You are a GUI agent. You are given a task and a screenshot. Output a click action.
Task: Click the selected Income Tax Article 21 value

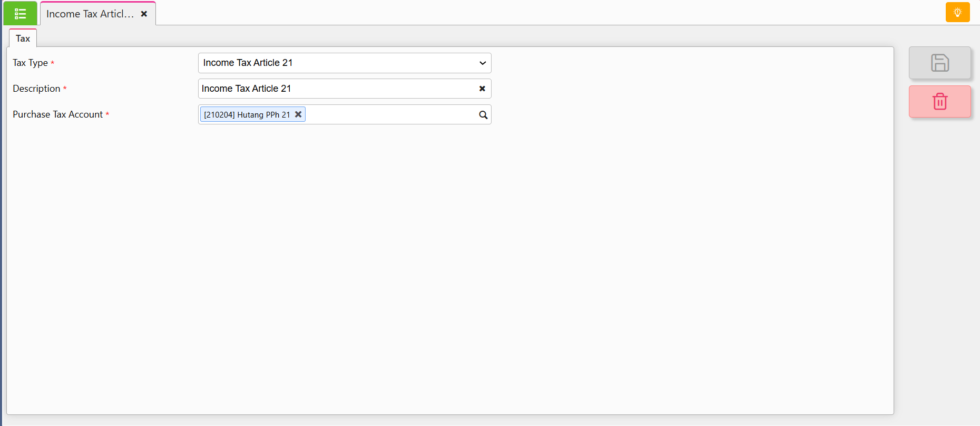click(x=248, y=63)
